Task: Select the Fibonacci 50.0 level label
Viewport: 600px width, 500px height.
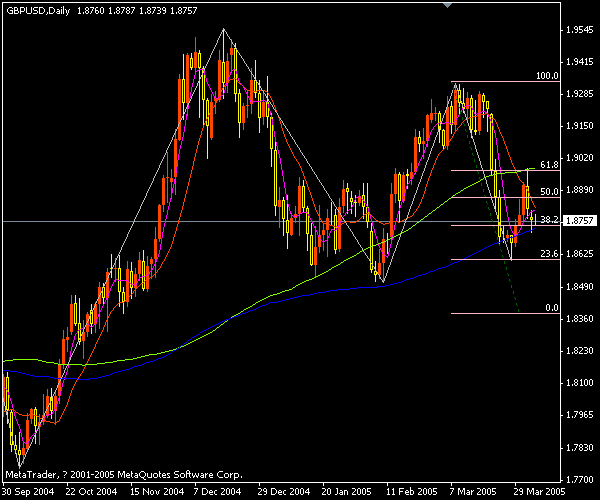Action: pos(549,192)
